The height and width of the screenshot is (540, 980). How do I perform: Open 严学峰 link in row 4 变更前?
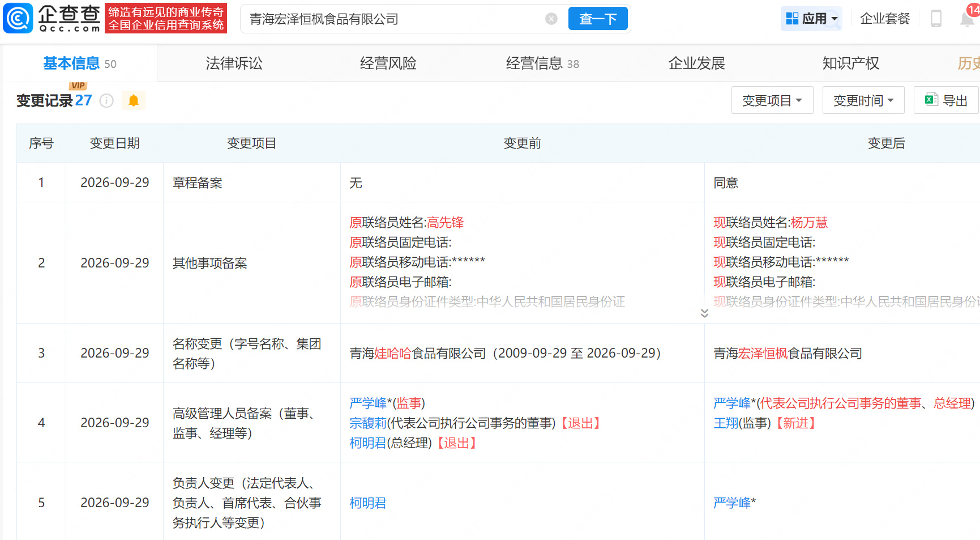coord(368,403)
